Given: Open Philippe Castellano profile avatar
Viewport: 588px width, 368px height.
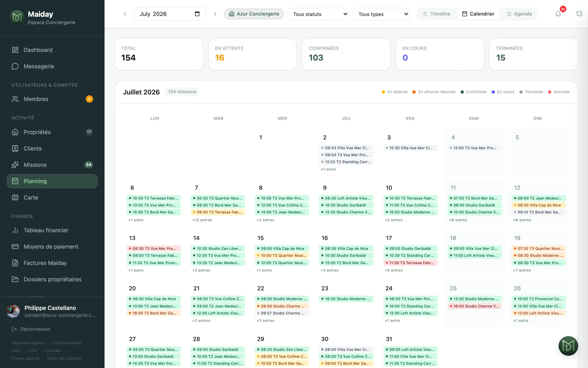Looking at the screenshot, I should (x=13, y=311).
